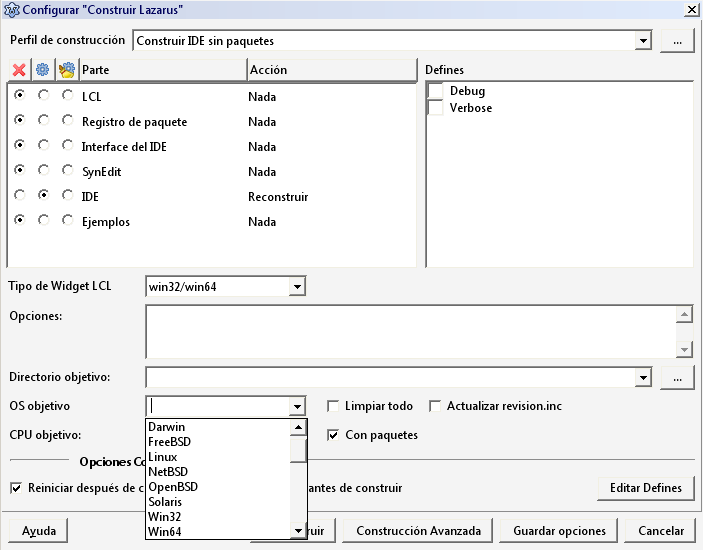
Task: Click the 'OS objetivo' text field
Action: pos(219,407)
